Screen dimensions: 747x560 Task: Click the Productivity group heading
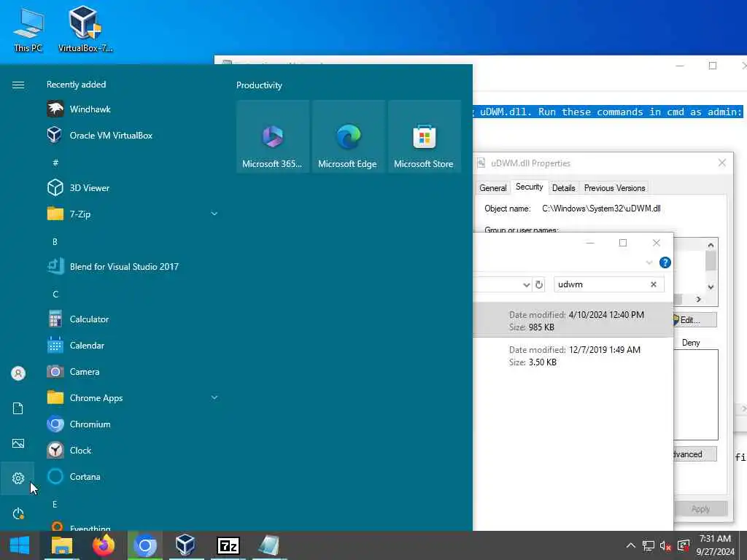259,85
